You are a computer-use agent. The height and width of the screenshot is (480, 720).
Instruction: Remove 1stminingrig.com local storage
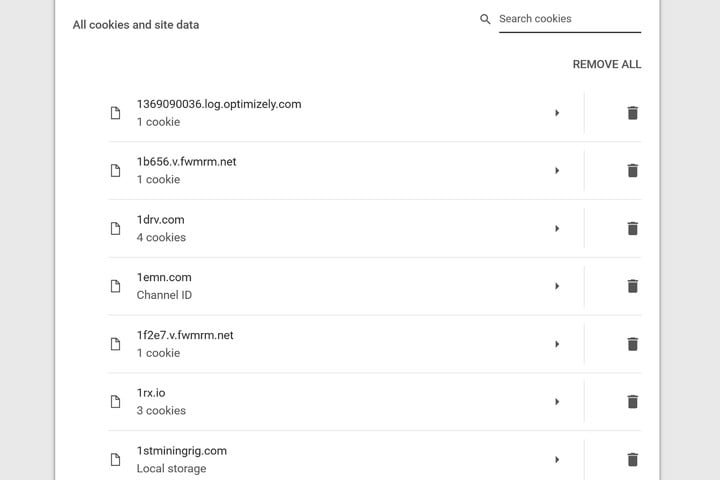click(632, 460)
